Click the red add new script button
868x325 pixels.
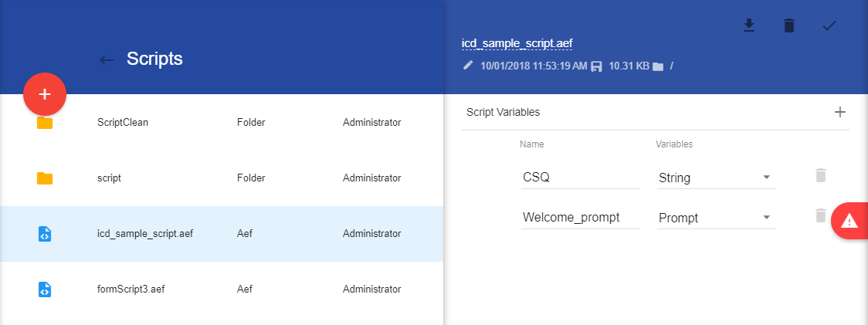click(45, 94)
